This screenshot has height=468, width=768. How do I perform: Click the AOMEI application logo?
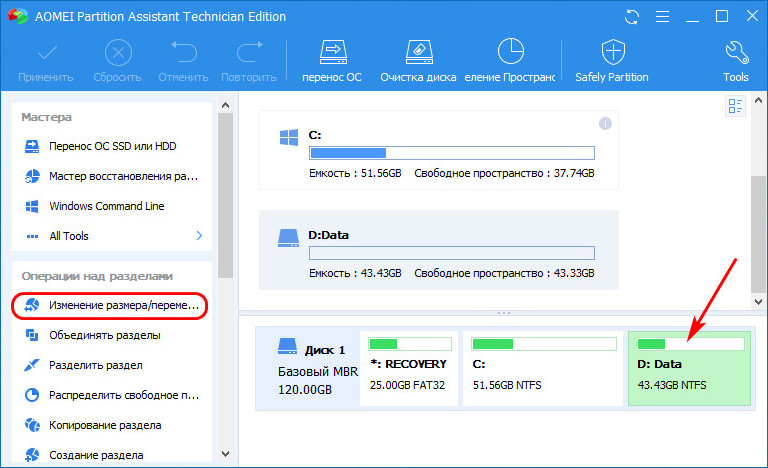pos(18,16)
